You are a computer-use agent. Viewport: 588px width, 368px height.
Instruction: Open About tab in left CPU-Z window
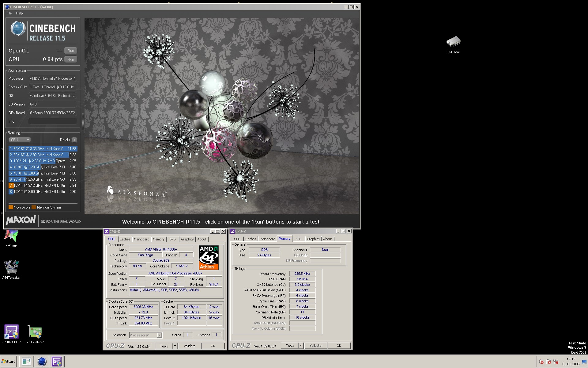[x=202, y=239]
